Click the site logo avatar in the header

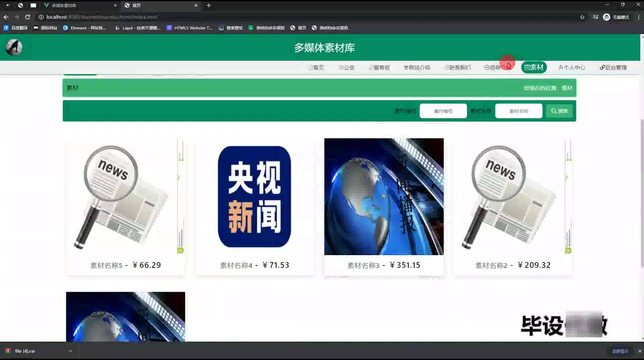14,47
